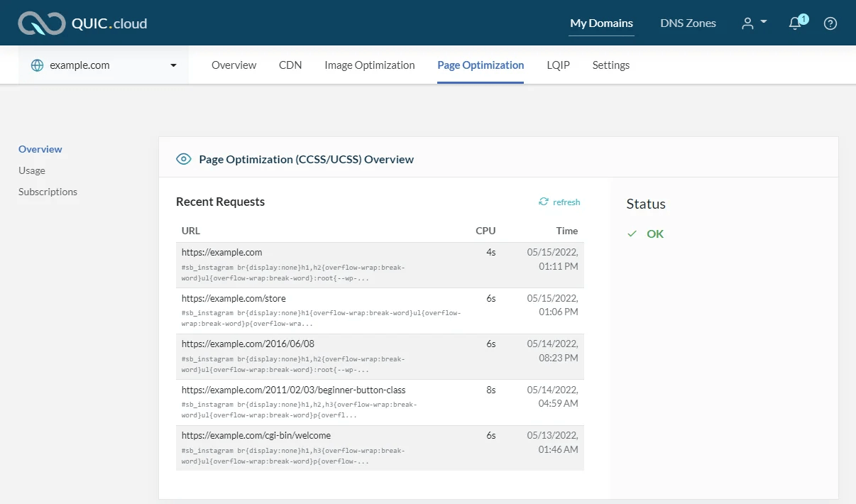Click the QUIC.cloud logo
Image resolution: width=856 pixels, height=504 pixels.
click(82, 22)
